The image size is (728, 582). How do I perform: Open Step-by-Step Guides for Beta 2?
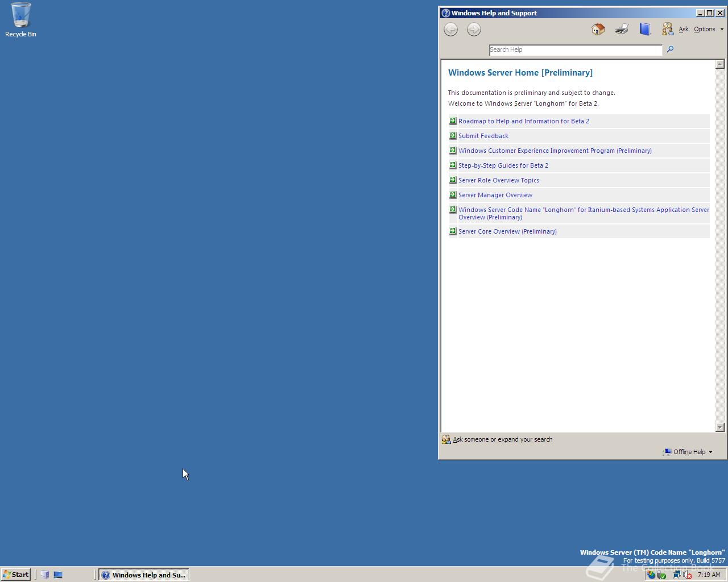point(503,165)
